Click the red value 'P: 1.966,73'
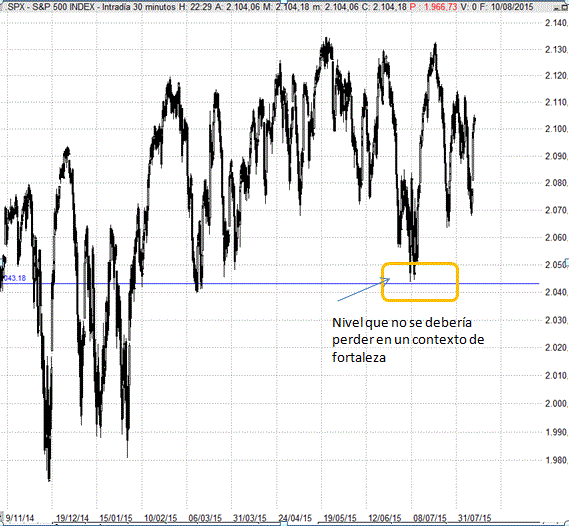This screenshot has width=569, height=526. [434, 6]
